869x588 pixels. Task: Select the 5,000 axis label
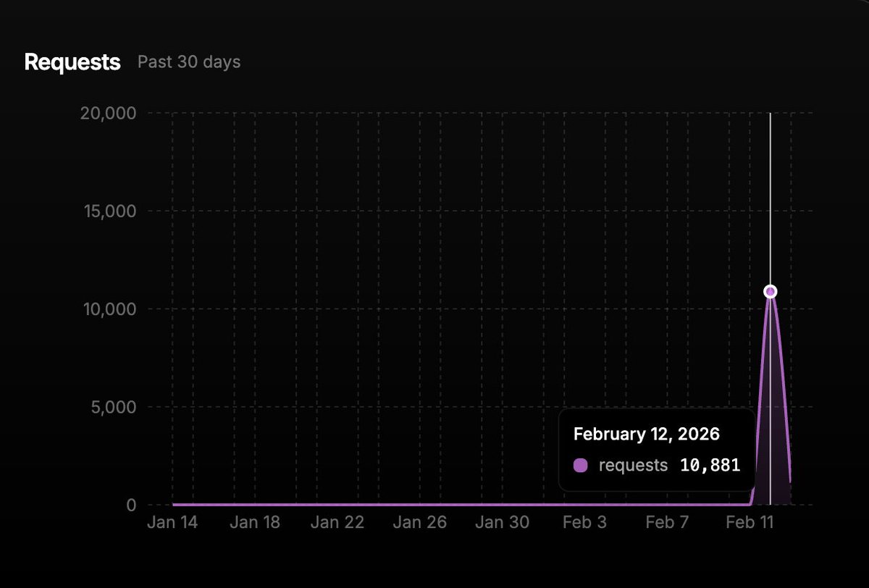(115, 407)
